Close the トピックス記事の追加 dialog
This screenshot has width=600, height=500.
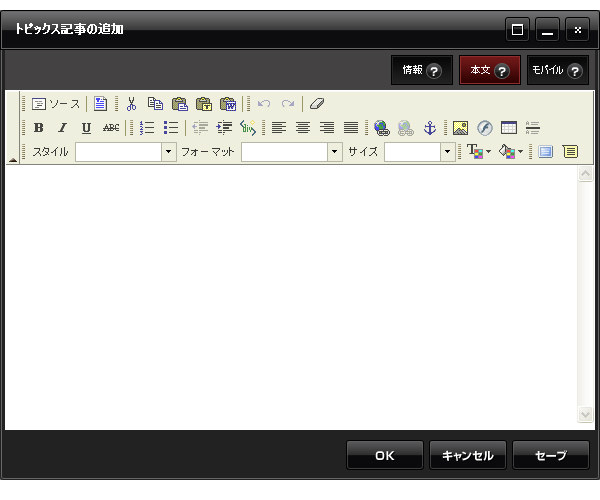coord(577,29)
